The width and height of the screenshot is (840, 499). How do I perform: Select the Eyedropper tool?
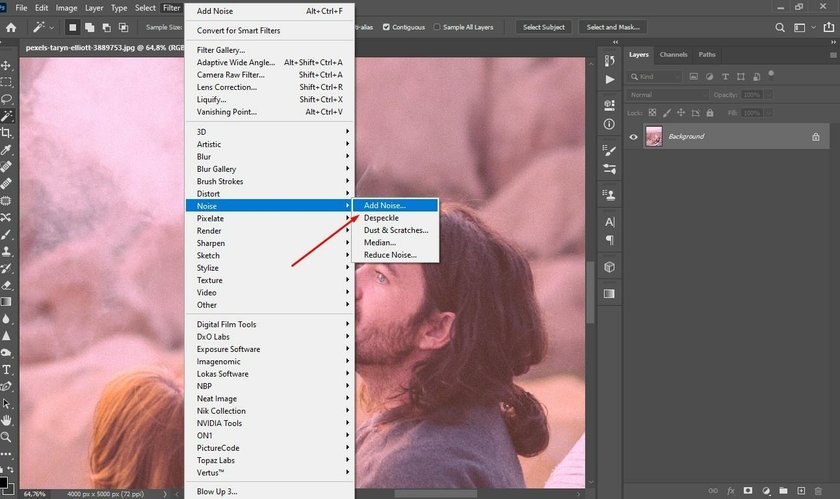click(6, 150)
